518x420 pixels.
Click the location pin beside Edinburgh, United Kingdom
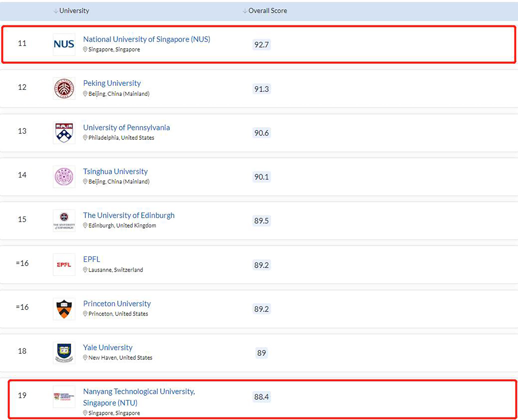click(x=85, y=226)
